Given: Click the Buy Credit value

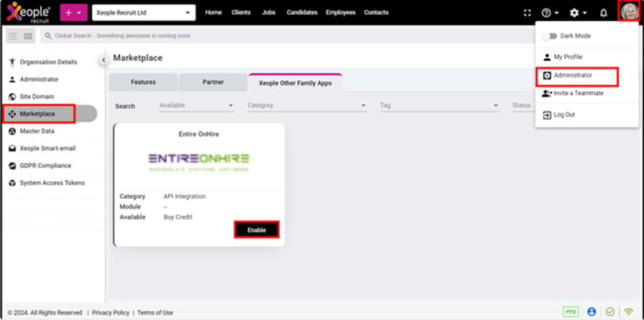Looking at the screenshot, I should pos(178,217).
